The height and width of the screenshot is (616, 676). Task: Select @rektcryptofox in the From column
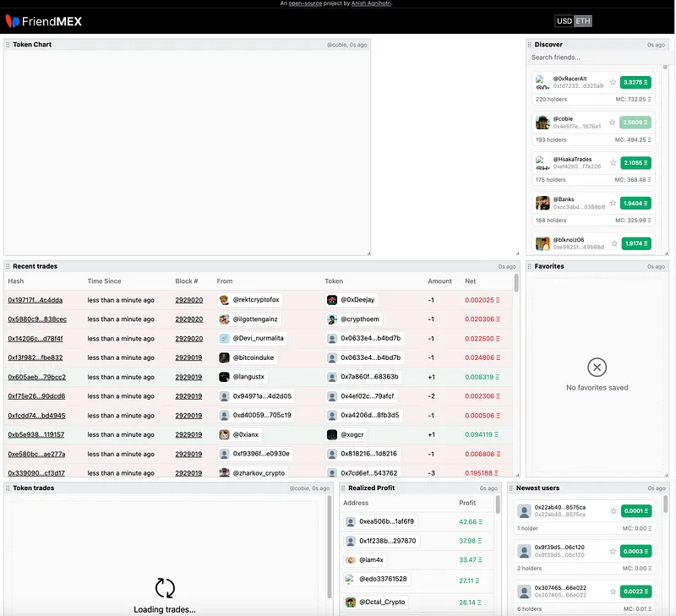click(250, 300)
